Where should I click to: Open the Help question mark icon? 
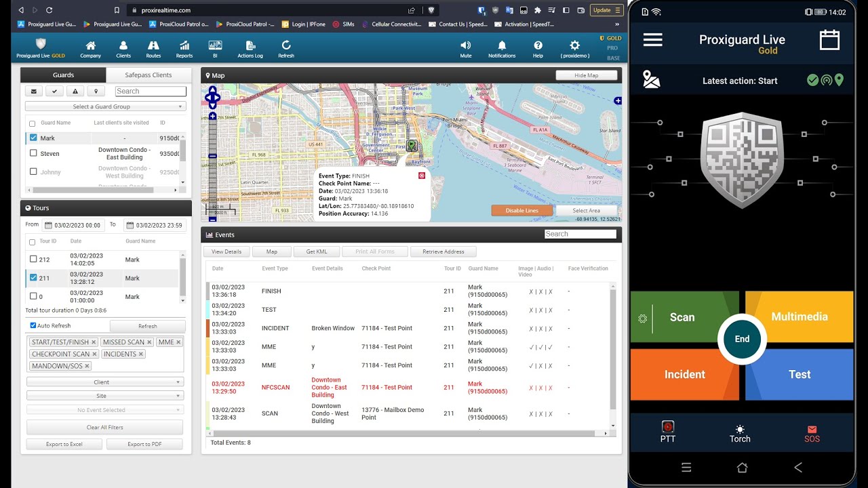pos(538,45)
